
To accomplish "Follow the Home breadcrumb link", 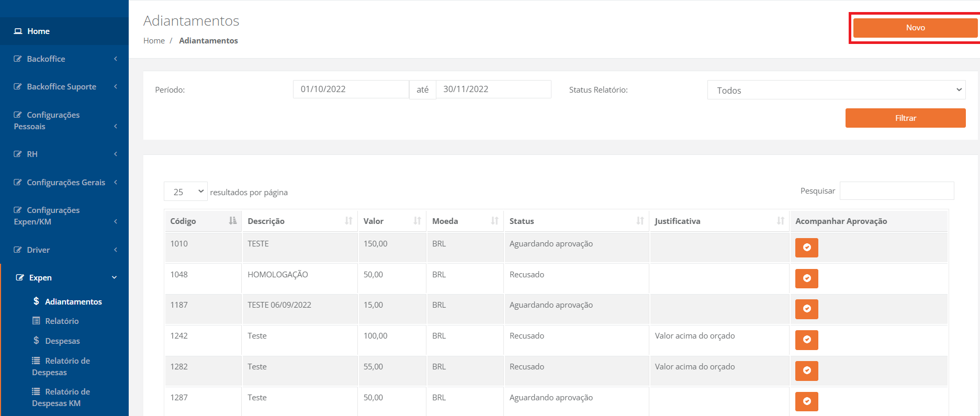I will [154, 41].
